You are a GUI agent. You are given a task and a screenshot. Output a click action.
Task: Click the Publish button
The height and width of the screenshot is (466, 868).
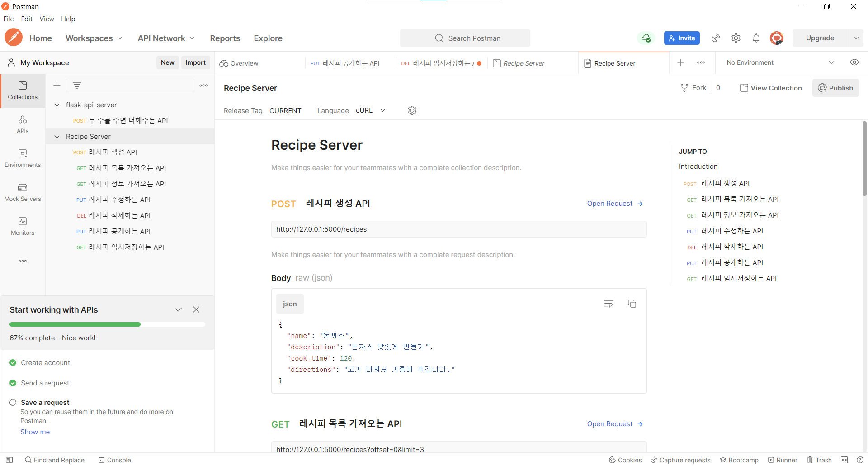click(835, 88)
